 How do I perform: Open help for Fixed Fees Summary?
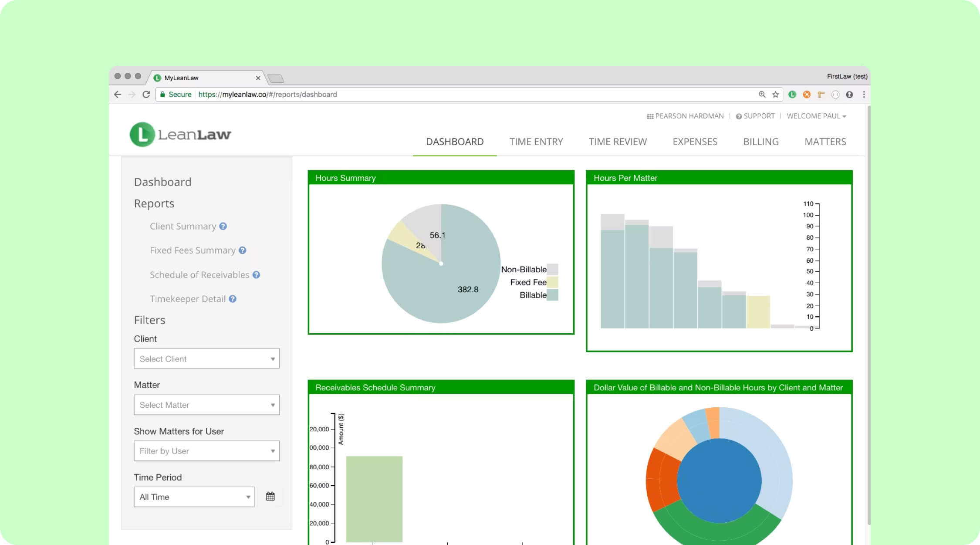coord(242,250)
